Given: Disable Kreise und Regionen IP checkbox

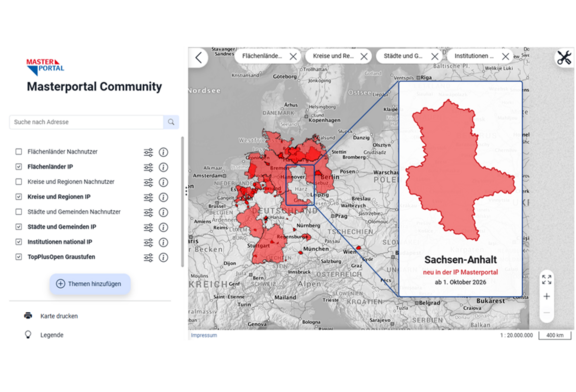Looking at the screenshot, I should coord(18,197).
